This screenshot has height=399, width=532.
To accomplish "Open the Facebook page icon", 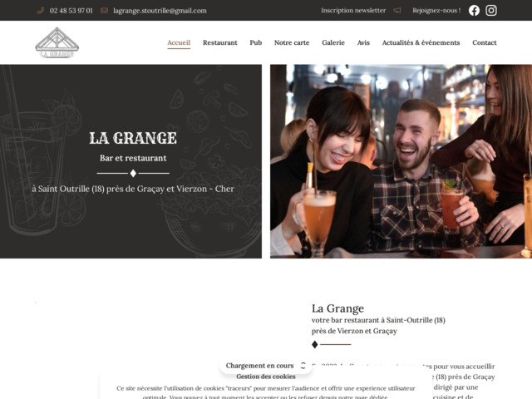I will point(474,11).
